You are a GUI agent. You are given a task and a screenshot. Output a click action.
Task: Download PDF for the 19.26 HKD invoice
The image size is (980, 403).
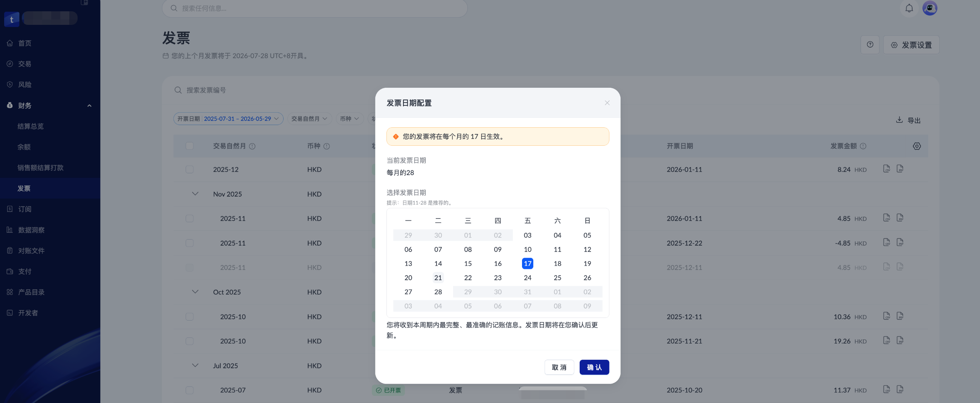[900, 340]
